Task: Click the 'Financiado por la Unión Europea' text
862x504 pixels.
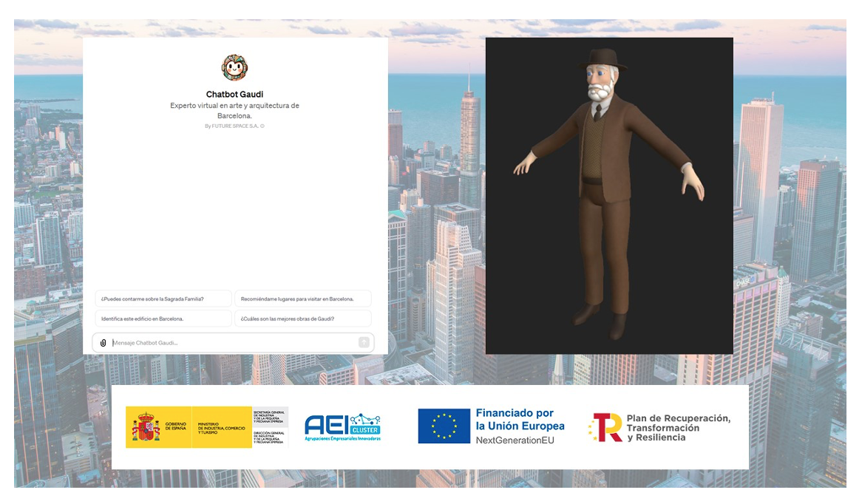Action: (520, 420)
